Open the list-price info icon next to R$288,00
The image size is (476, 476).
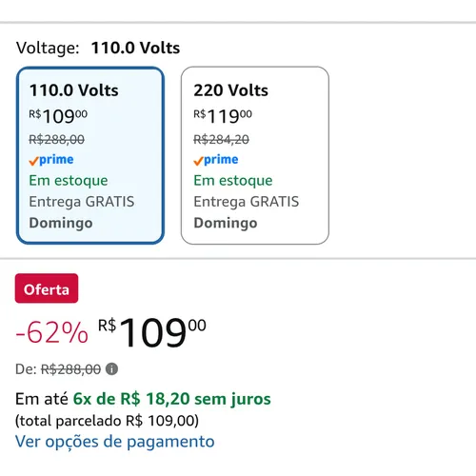point(111,369)
